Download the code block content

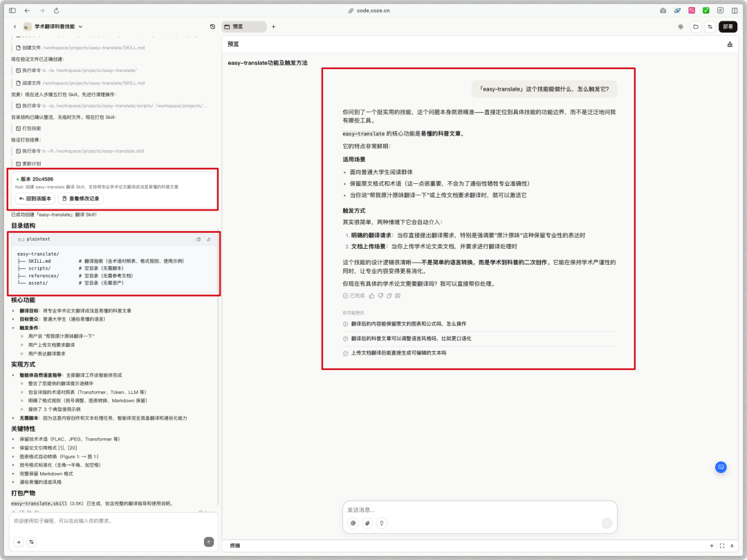[209, 239]
